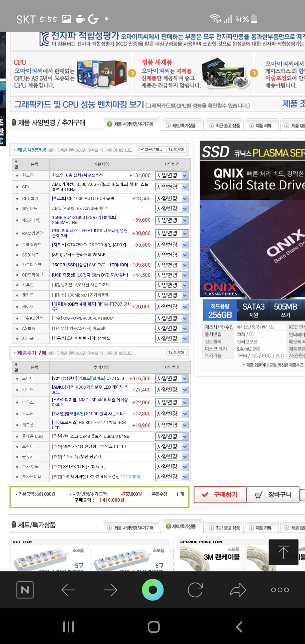Select [USB 외장형] LG전자 Slim DVD item
The image size is (305, 644).
(x=90, y=275)
